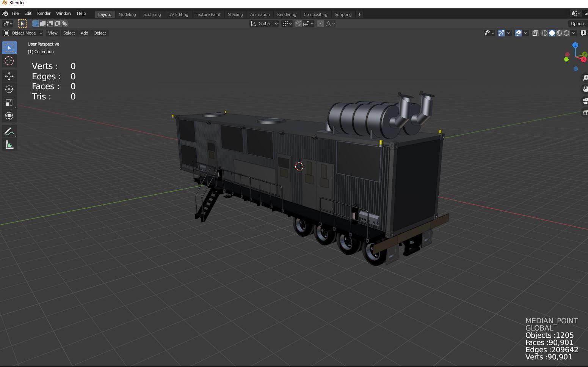Open the viewport View menu
This screenshot has width=588, height=367.
coord(53,33)
